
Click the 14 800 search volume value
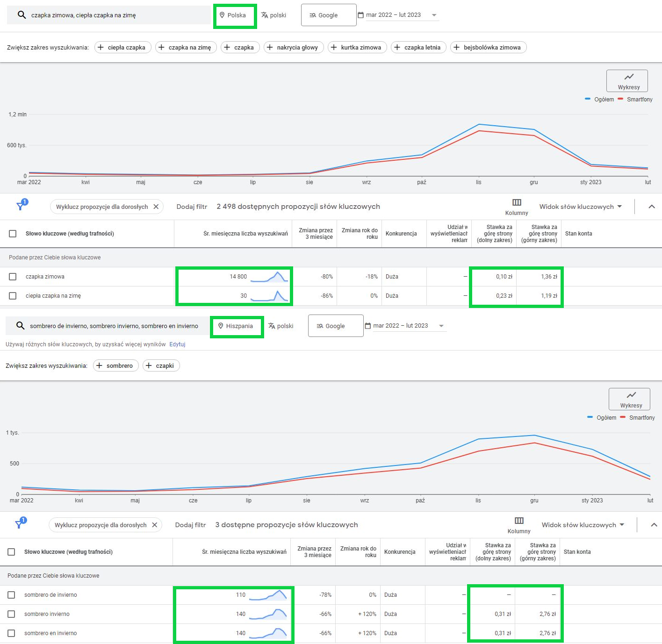click(x=238, y=277)
